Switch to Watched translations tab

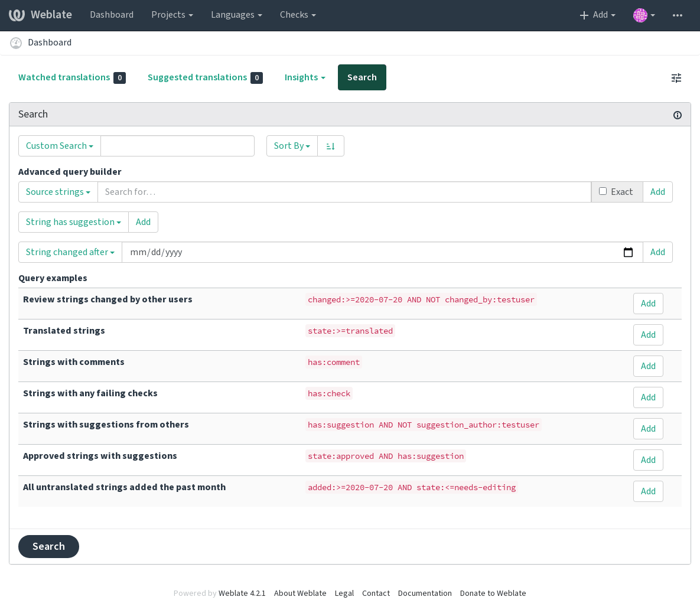(72, 77)
